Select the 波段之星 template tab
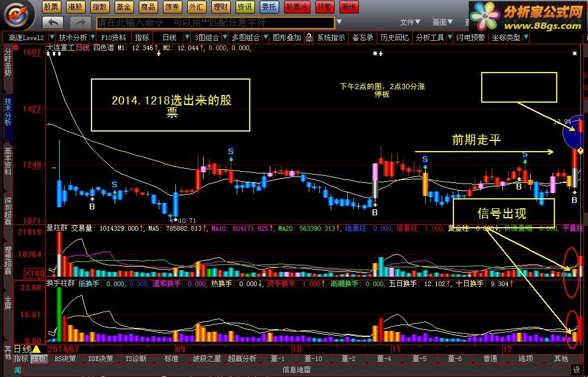Viewport: 588px width, 377px height. 207,359
